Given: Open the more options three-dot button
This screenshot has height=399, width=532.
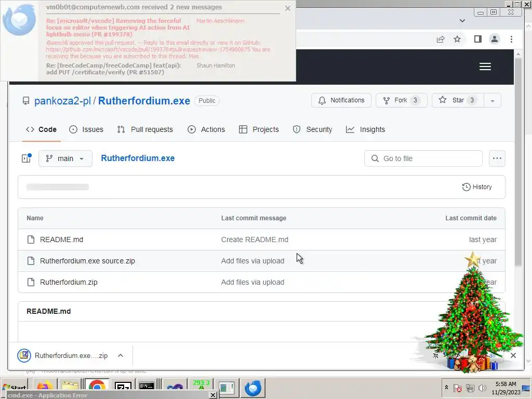Looking at the screenshot, I should (x=497, y=158).
